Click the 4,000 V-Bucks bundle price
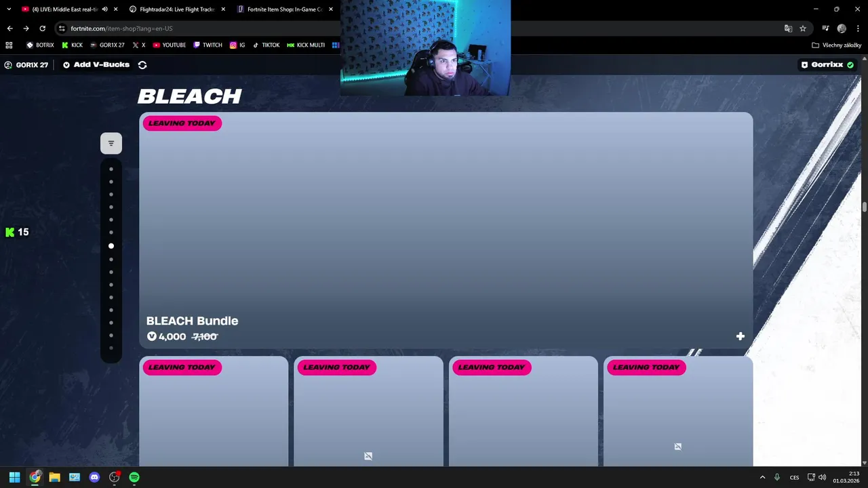Screen dimensions: 868x488 (x=166, y=337)
